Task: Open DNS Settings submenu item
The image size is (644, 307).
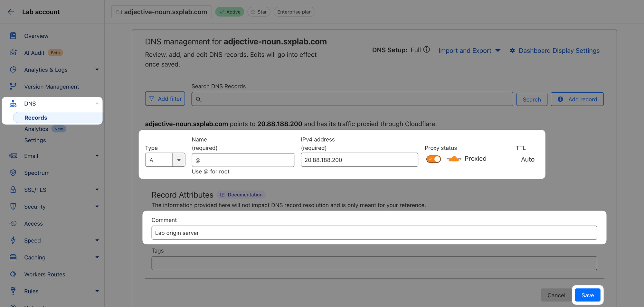Action: coord(35,140)
